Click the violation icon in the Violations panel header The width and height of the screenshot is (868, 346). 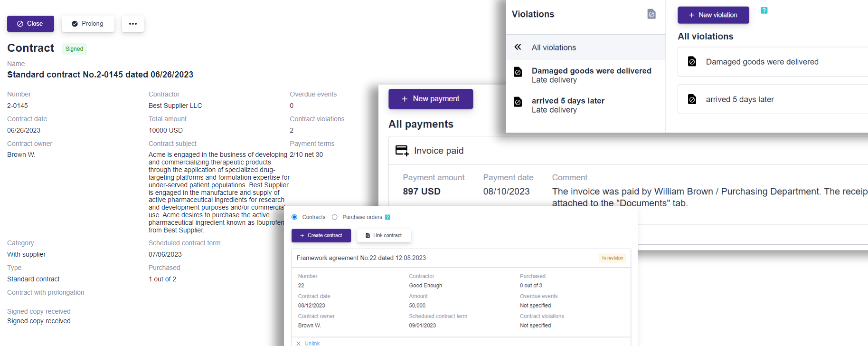pyautogui.click(x=651, y=14)
